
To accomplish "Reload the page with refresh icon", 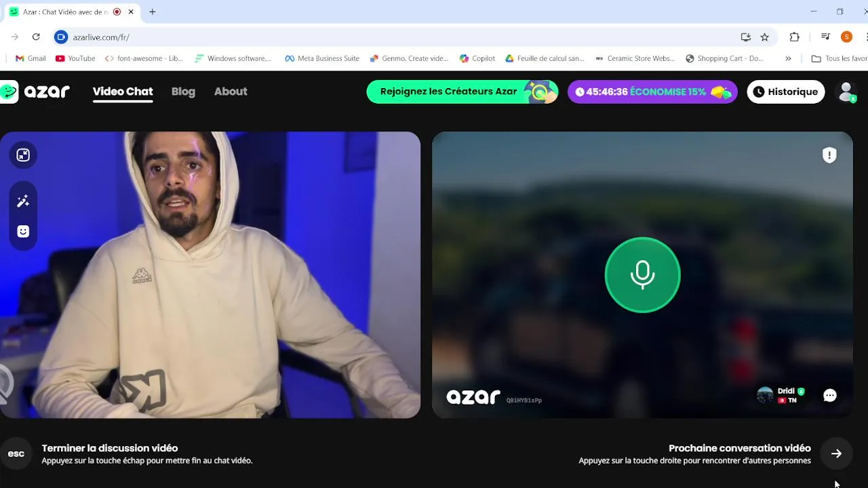I will pos(36,37).
